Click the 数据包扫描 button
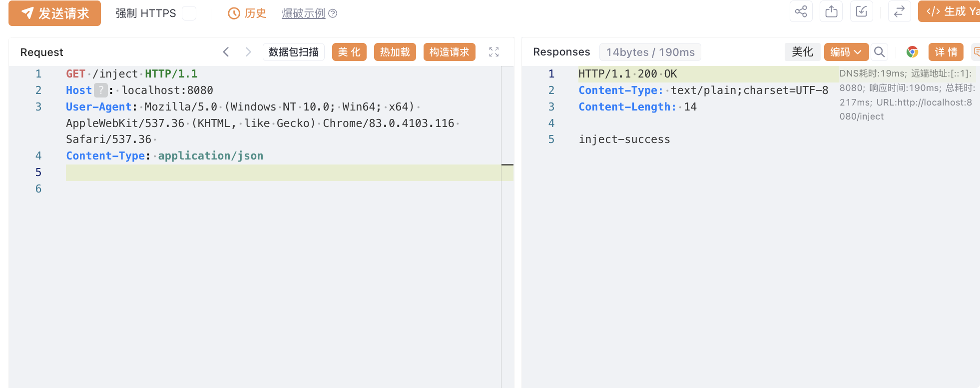 (294, 52)
